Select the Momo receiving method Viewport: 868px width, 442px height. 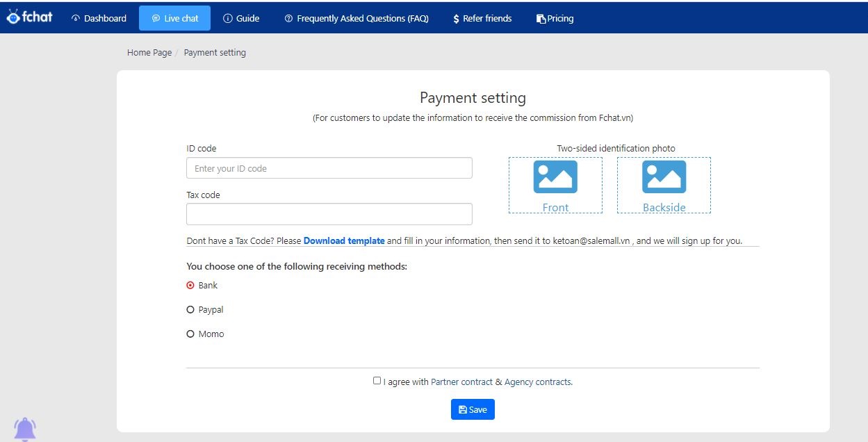[x=190, y=334]
